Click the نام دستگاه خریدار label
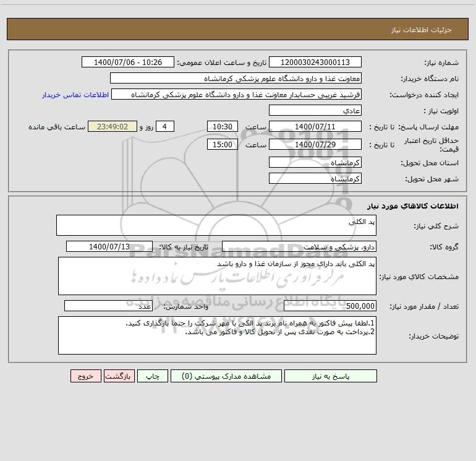The width and height of the screenshot is (476, 461). coord(430,79)
